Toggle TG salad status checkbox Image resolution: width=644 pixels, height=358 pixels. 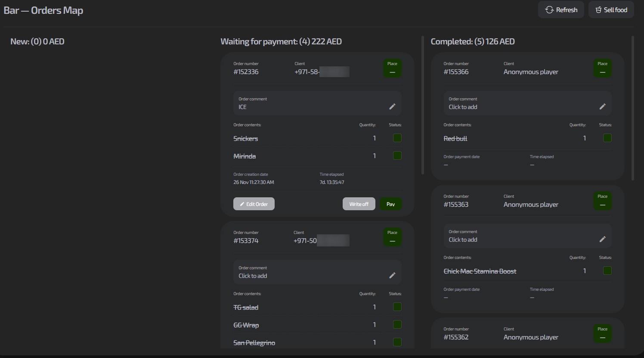[x=397, y=307]
